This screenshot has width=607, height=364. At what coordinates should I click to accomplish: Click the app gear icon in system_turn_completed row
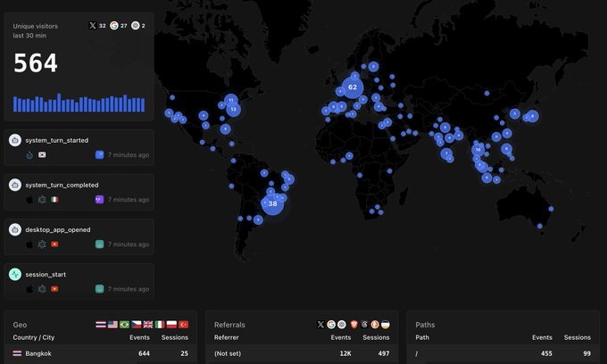tap(42, 200)
